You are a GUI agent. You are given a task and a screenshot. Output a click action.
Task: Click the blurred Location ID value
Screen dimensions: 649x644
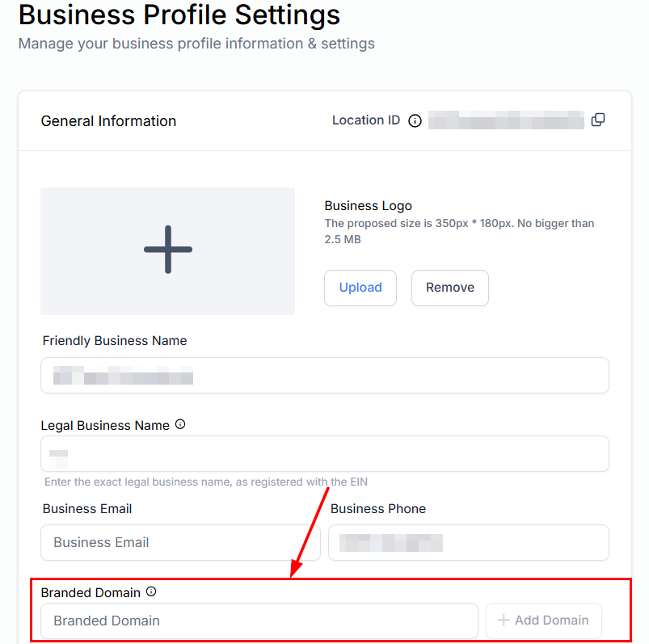pyautogui.click(x=506, y=120)
